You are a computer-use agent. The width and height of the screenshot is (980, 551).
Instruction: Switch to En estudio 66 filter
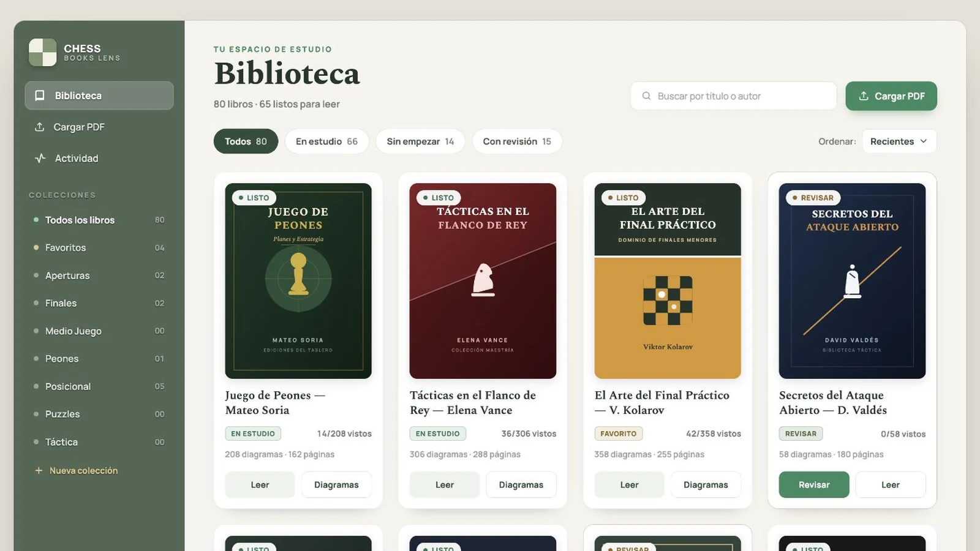click(326, 141)
